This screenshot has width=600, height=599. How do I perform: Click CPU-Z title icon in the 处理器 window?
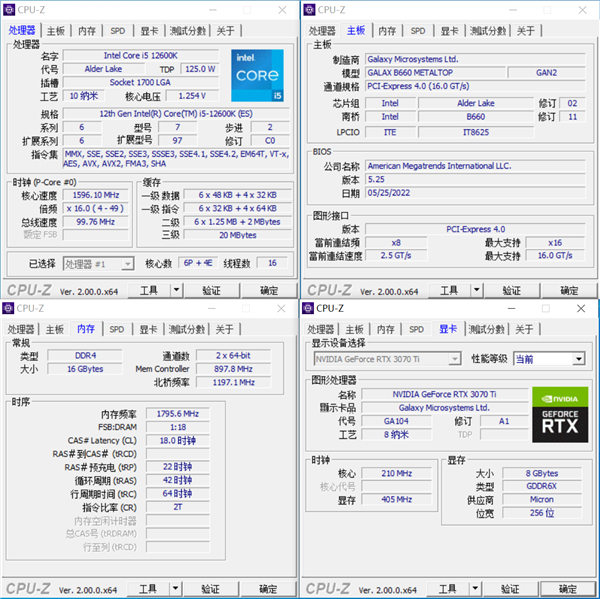[10, 10]
